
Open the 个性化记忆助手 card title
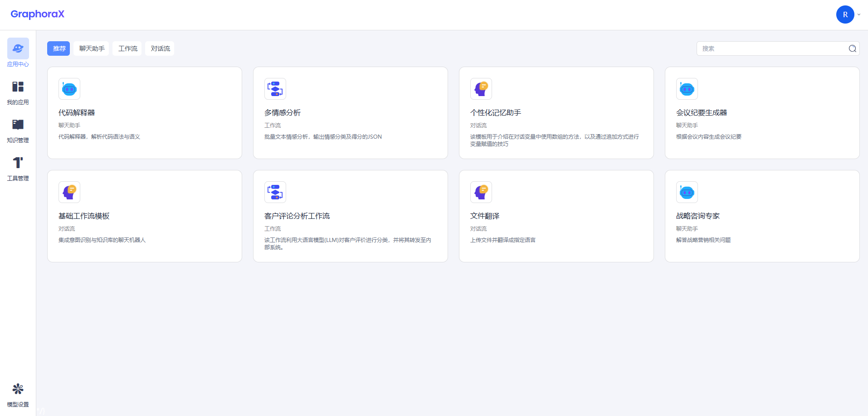click(496, 113)
